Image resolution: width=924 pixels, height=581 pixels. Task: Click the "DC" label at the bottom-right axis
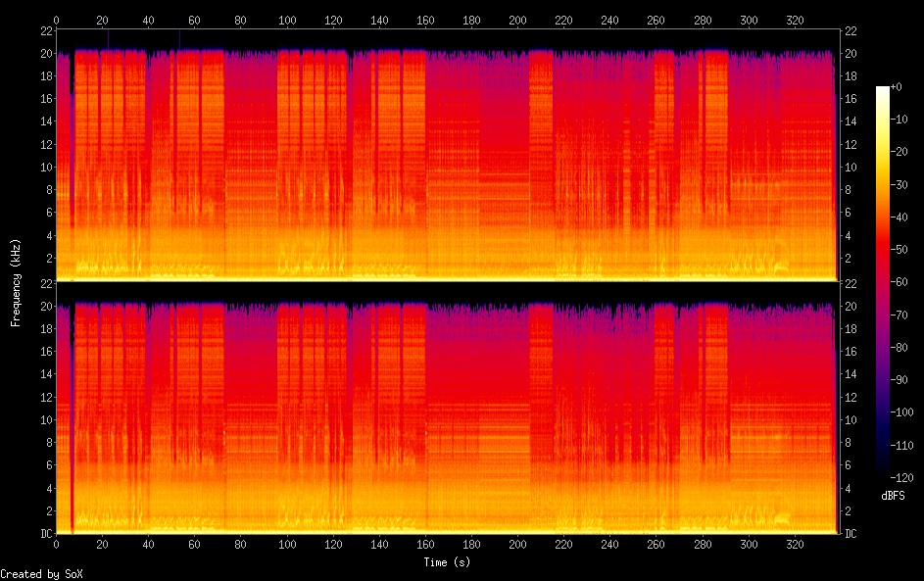coord(851,534)
